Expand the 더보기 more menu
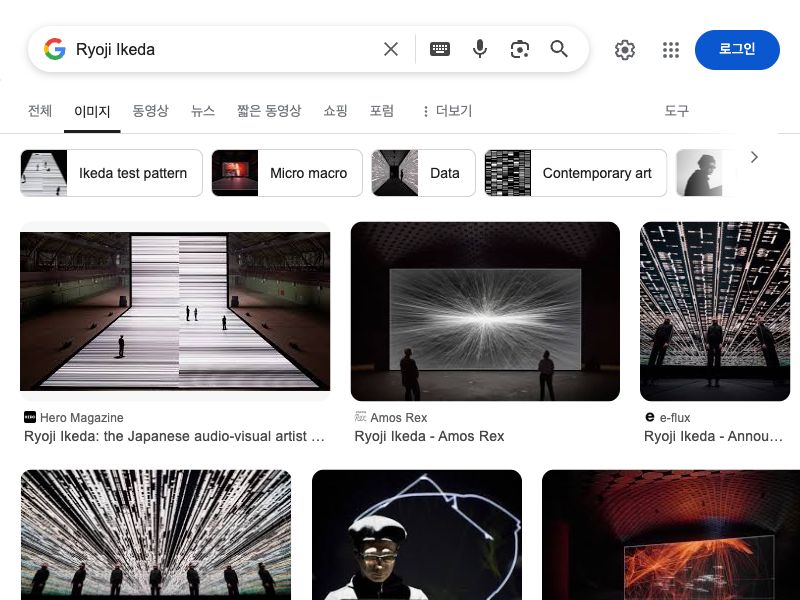 [x=447, y=111]
